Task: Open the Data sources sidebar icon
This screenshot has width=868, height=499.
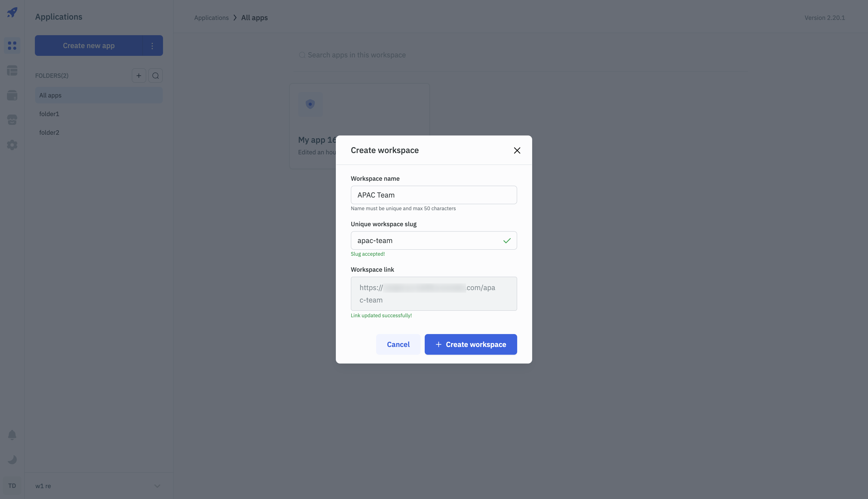Action: 12,95
